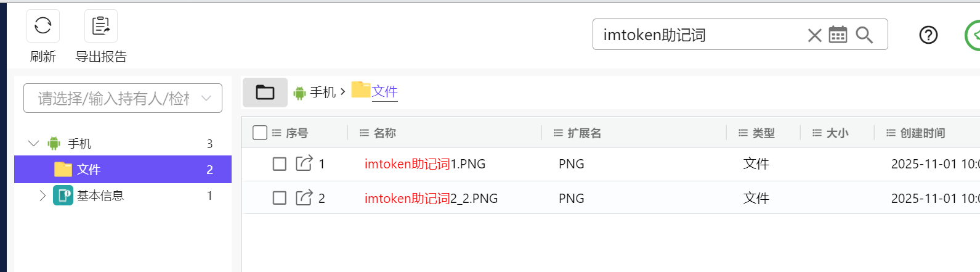This screenshot has width=980, height=272.
Task: Expand the 基本信息 tree node
Action: coord(43,196)
